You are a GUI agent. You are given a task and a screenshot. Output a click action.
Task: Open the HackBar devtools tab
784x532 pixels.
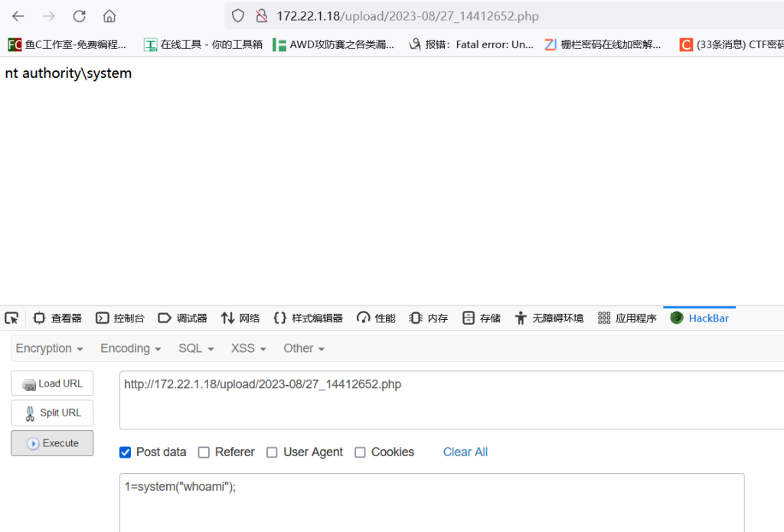coord(700,318)
